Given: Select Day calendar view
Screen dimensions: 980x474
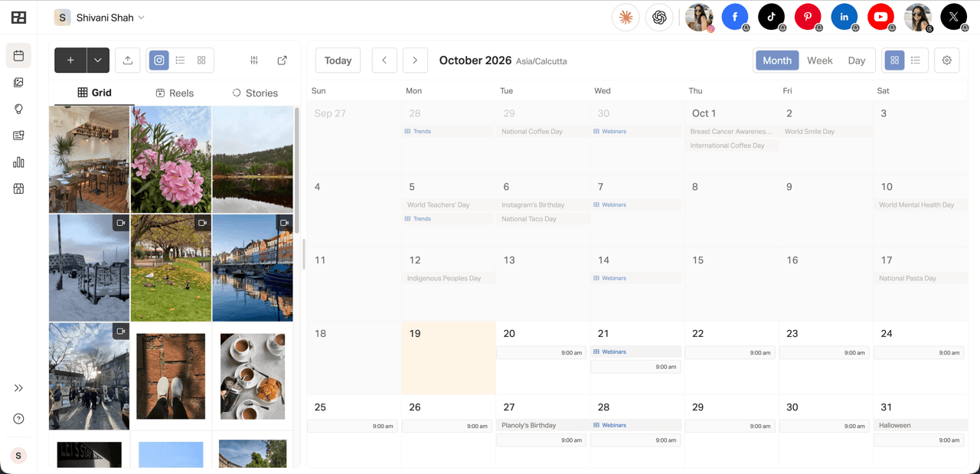Looking at the screenshot, I should click(857, 60).
